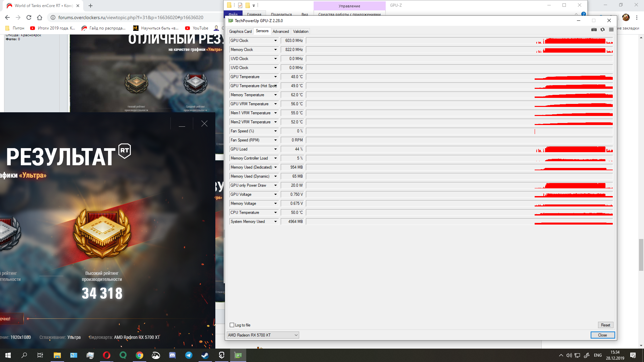Switch to the Advanced tab

pyautogui.click(x=280, y=32)
